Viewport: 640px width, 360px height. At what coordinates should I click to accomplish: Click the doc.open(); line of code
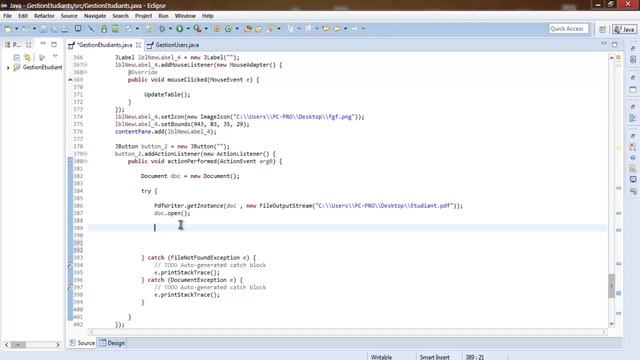coord(172,213)
